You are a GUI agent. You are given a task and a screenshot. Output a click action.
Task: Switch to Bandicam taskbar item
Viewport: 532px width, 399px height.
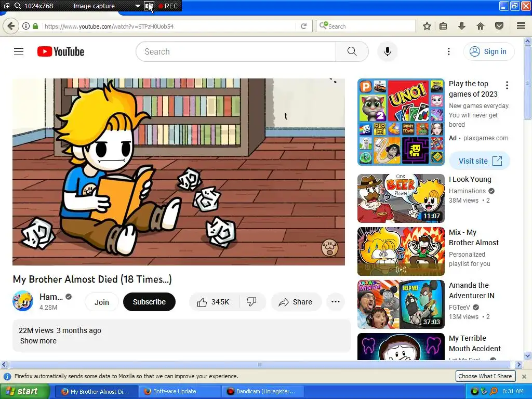click(x=262, y=391)
